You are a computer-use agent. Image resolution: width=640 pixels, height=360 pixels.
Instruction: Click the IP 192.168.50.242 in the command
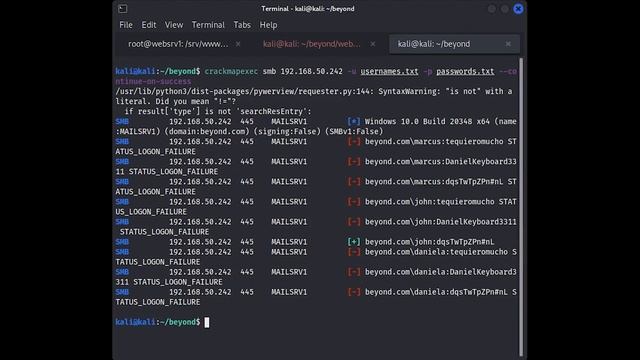311,71
